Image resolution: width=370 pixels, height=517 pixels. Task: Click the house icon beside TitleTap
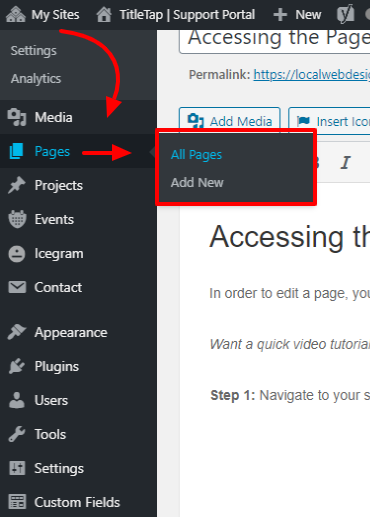(104, 15)
